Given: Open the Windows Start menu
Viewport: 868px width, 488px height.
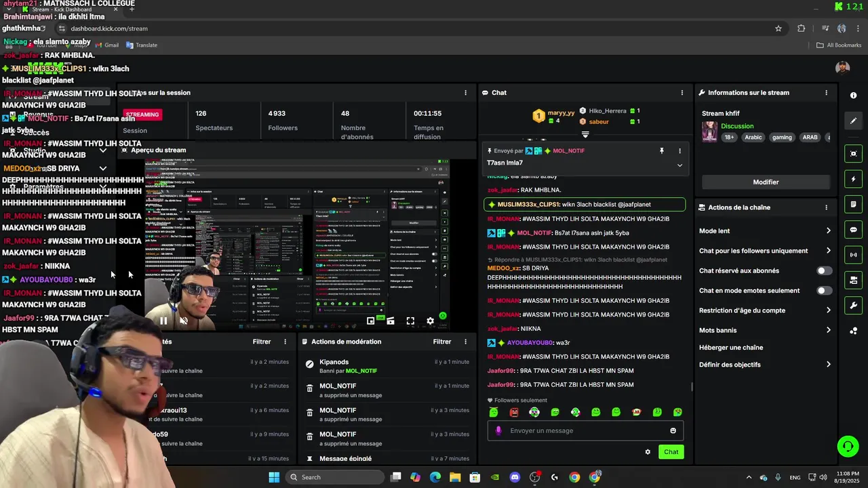Looking at the screenshot, I should [x=274, y=477].
